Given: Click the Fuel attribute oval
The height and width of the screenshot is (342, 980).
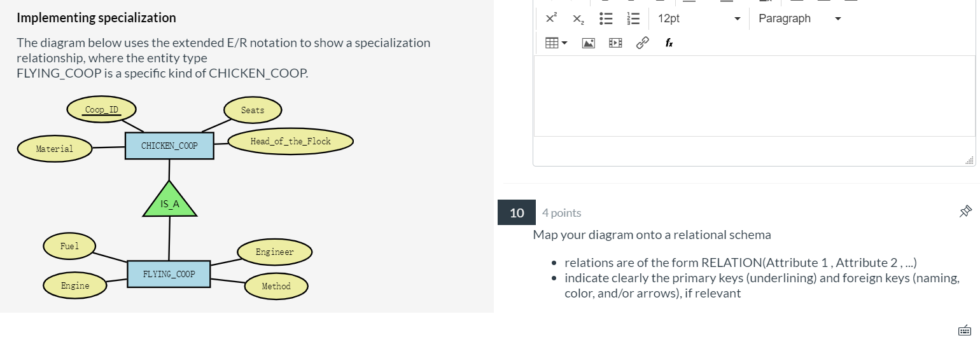Looking at the screenshot, I should (x=69, y=246).
